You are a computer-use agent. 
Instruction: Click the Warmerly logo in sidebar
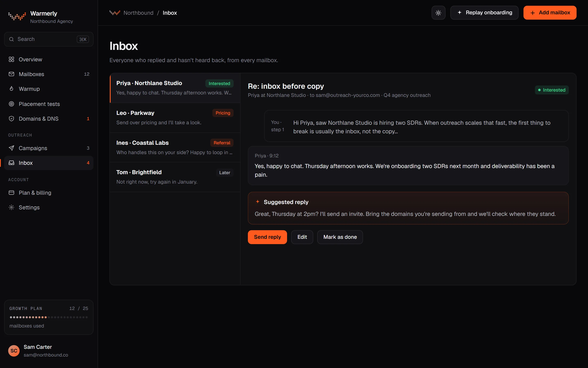(x=17, y=16)
